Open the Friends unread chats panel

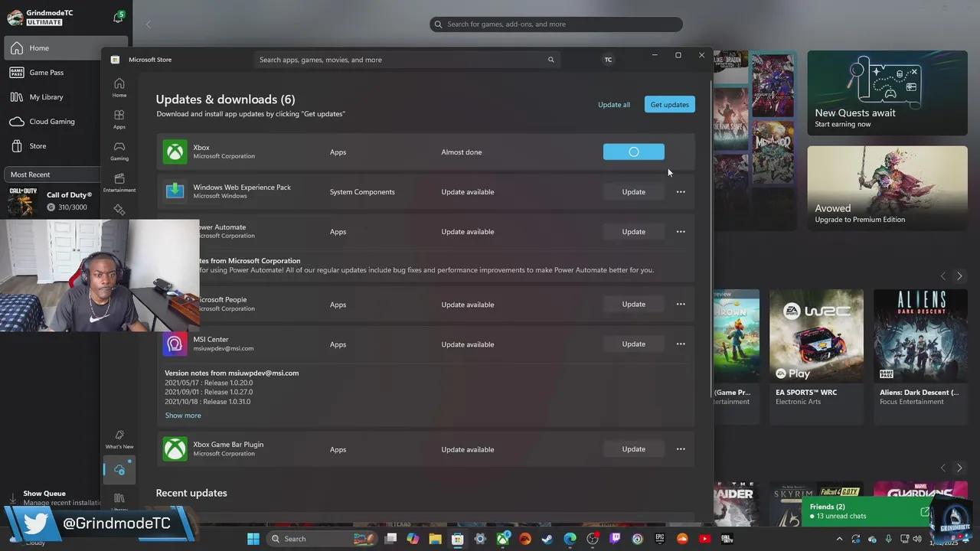867,511
